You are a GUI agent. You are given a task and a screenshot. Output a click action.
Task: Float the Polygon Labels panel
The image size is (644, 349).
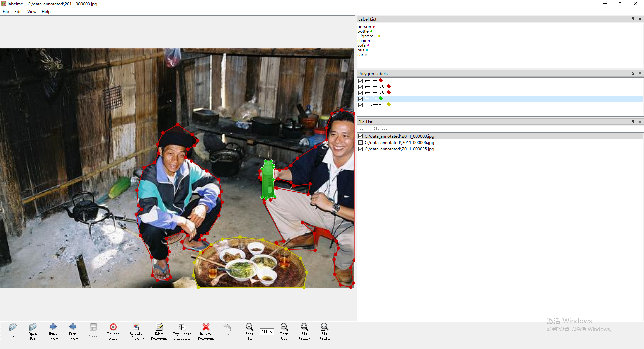(633, 73)
